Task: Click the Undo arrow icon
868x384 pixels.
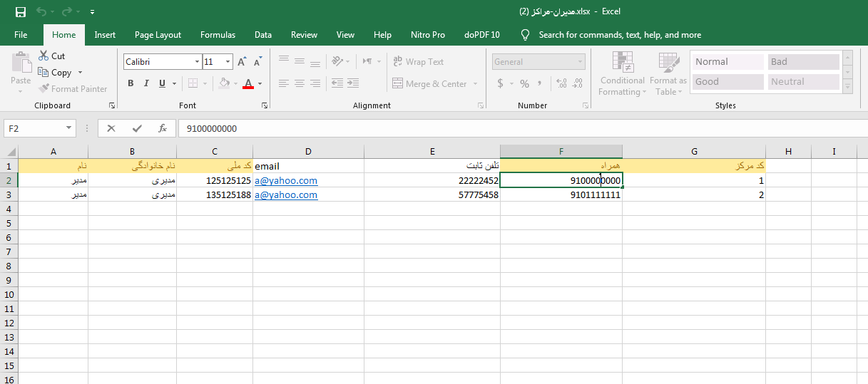Action: tap(41, 12)
